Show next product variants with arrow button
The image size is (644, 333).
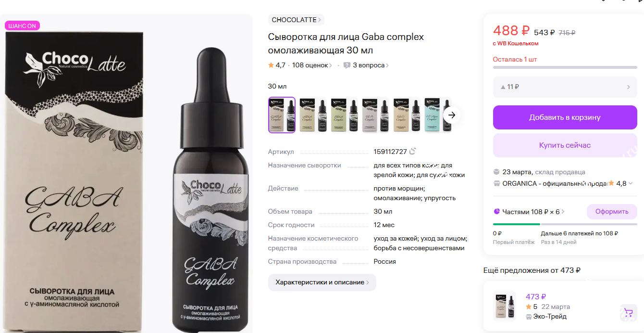click(452, 115)
